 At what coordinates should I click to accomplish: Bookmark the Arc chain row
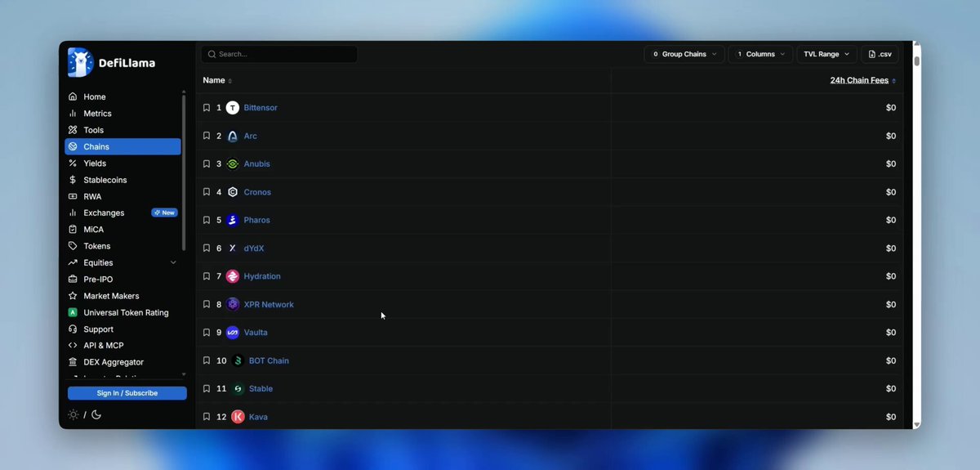[x=207, y=136]
